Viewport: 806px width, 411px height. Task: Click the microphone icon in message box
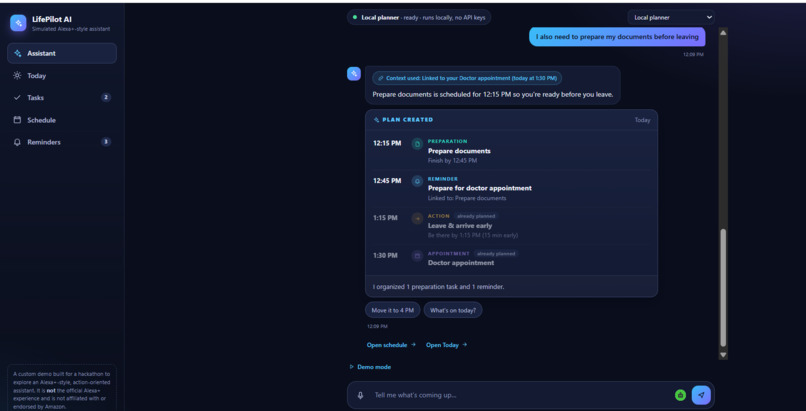[x=360, y=395]
